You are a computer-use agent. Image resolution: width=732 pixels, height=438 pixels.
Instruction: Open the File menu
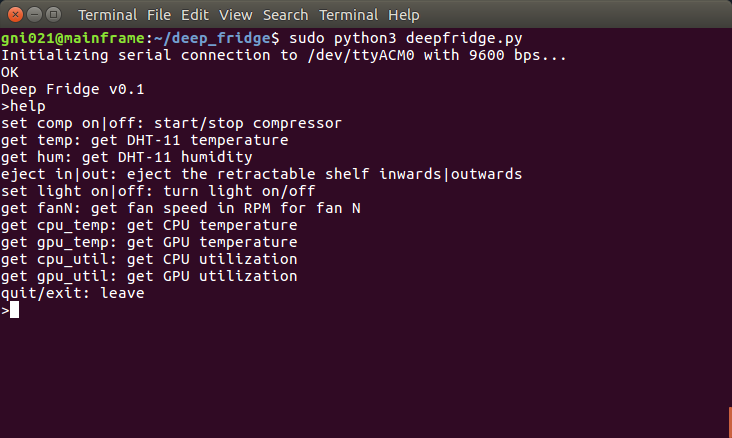[163, 16]
